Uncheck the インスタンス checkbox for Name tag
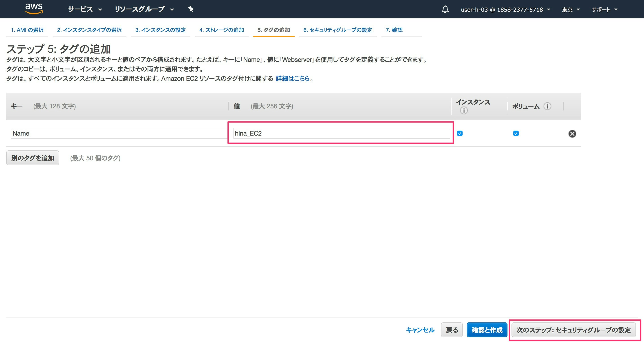Screen dimensions: 644x344 pos(460,134)
